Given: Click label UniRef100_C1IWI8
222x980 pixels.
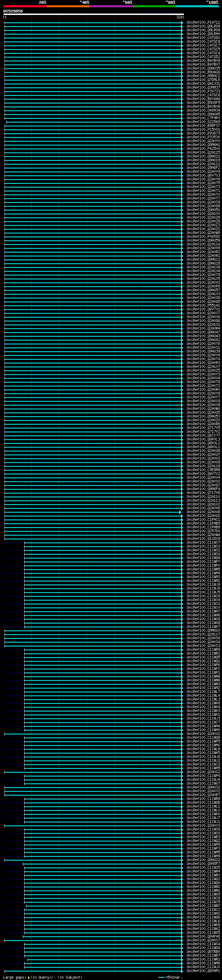Looking at the screenshot, I should (x=203, y=898).
